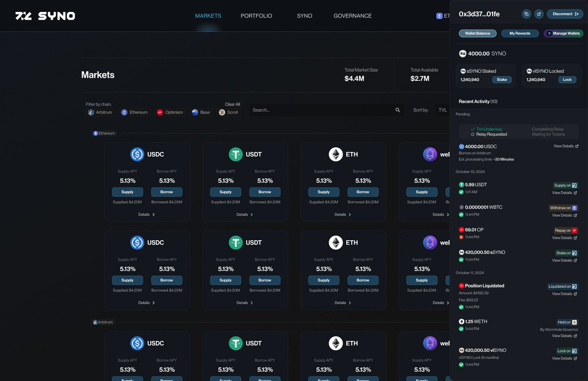This screenshot has height=381, width=588.
Task: View Details for 0.0000001 WBTC activity
Action: 565,215
